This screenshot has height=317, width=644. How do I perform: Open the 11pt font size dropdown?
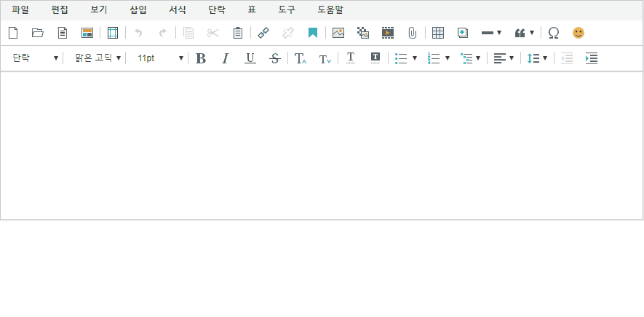[x=160, y=58]
